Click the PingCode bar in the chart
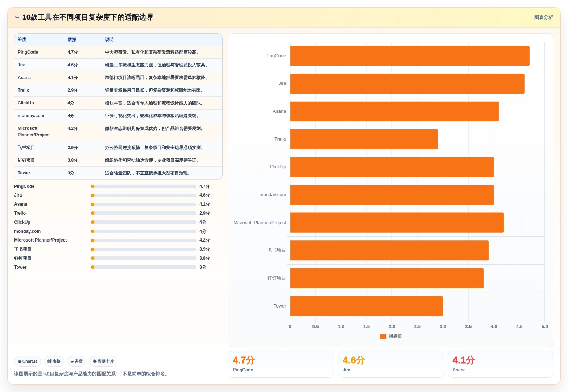Image resolution: width=568 pixels, height=392 pixels. pos(410,56)
